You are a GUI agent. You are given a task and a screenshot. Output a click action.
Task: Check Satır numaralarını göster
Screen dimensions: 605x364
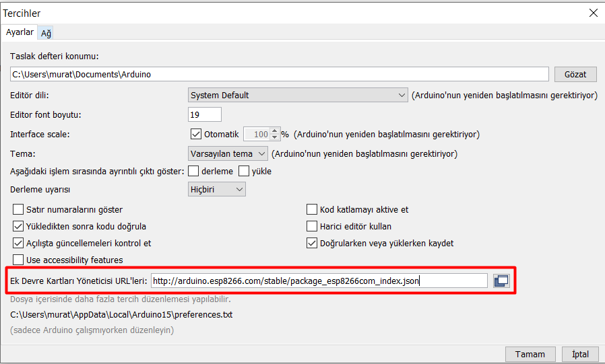[18, 209]
